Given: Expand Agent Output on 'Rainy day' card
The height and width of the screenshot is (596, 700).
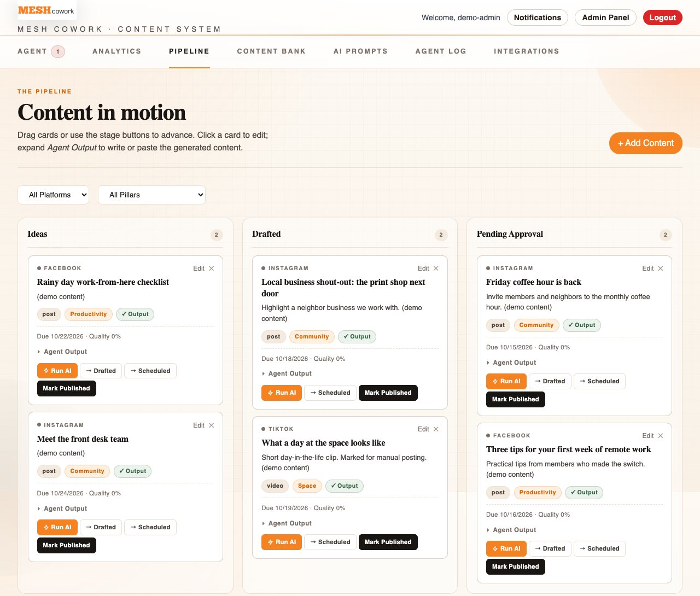Looking at the screenshot, I should tap(62, 352).
